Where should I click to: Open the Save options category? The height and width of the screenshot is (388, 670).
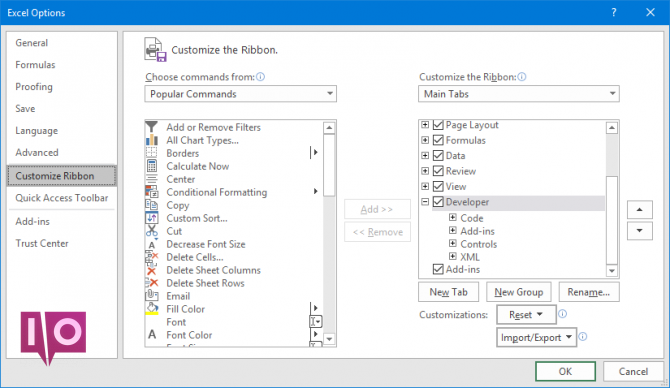click(x=62, y=109)
